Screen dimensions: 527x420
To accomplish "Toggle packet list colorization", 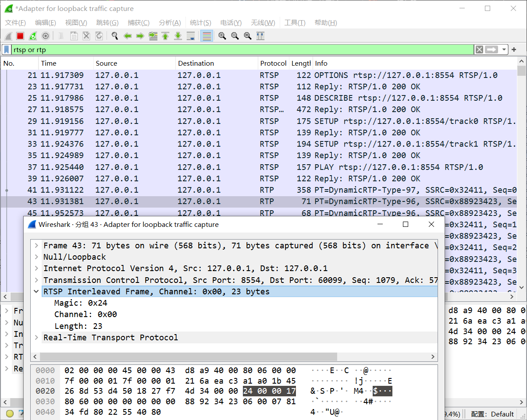I will click(207, 36).
